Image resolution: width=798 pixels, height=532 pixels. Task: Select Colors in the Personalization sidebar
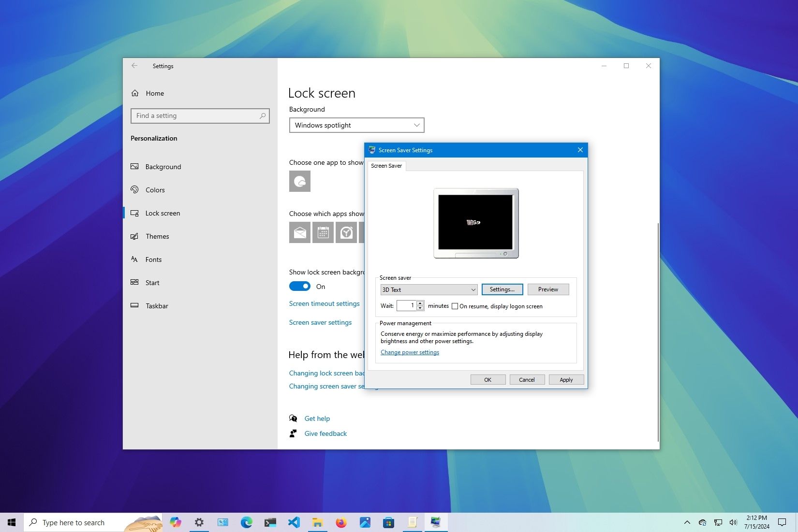155,190
